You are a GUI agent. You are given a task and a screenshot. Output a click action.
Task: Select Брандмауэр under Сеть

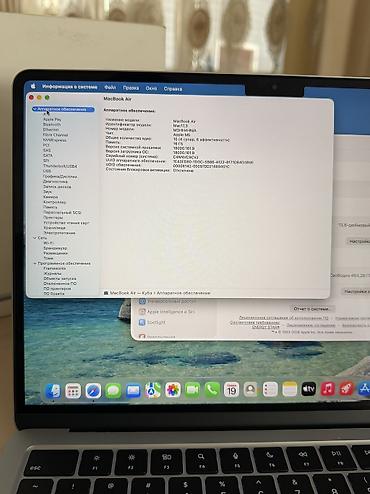(x=55, y=248)
